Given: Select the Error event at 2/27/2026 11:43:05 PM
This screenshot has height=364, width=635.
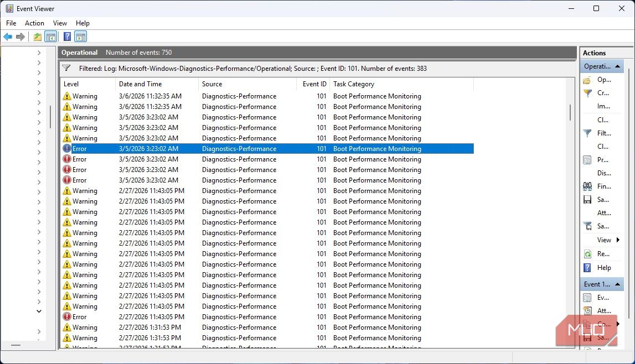Looking at the screenshot, I should (x=267, y=317).
